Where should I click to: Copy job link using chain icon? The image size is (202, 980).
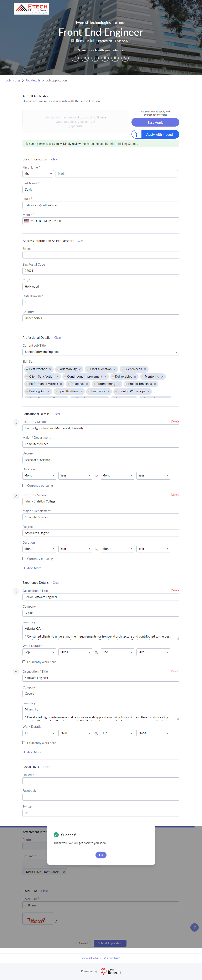point(125,58)
